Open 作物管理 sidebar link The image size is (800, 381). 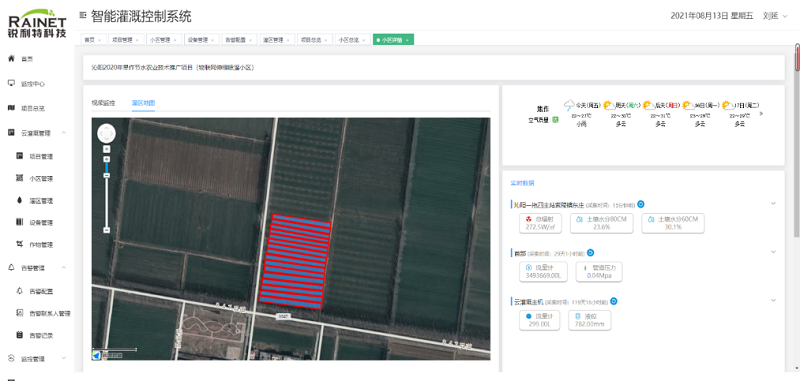41,245
